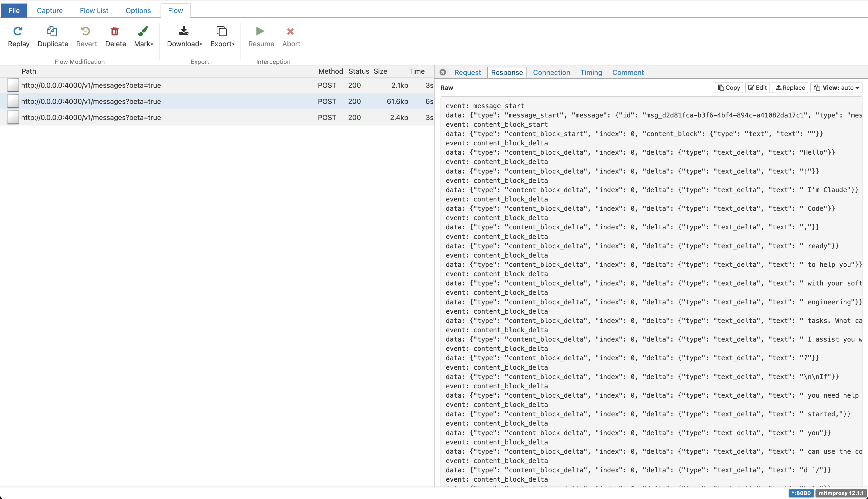
Task: Switch to the Flow List tab
Action: pyautogui.click(x=94, y=11)
